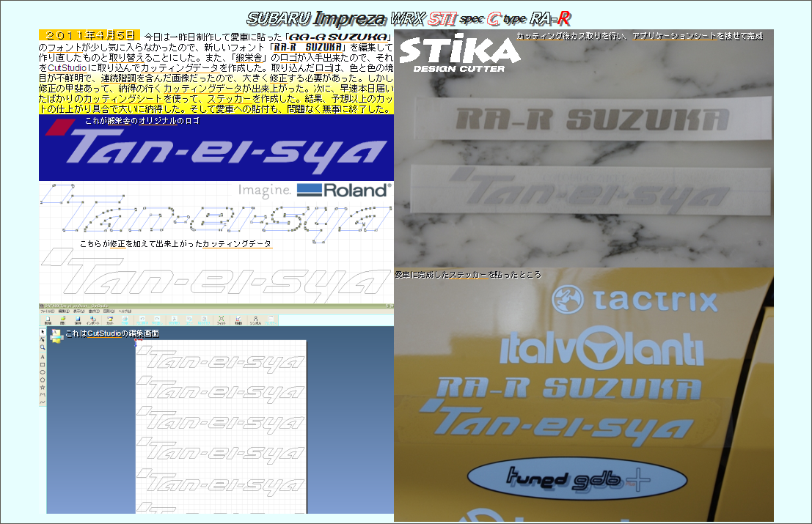Click the tuned gdb+ oval sticker

(x=577, y=479)
